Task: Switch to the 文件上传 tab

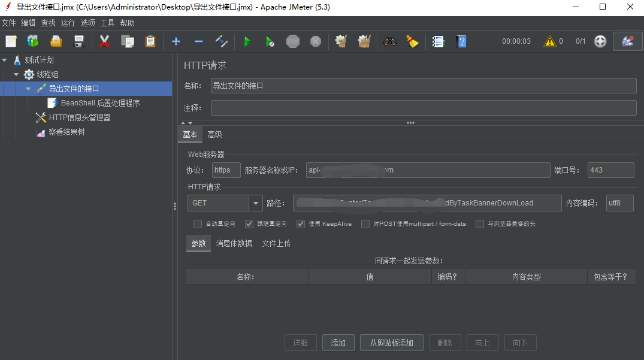Action: 276,243
